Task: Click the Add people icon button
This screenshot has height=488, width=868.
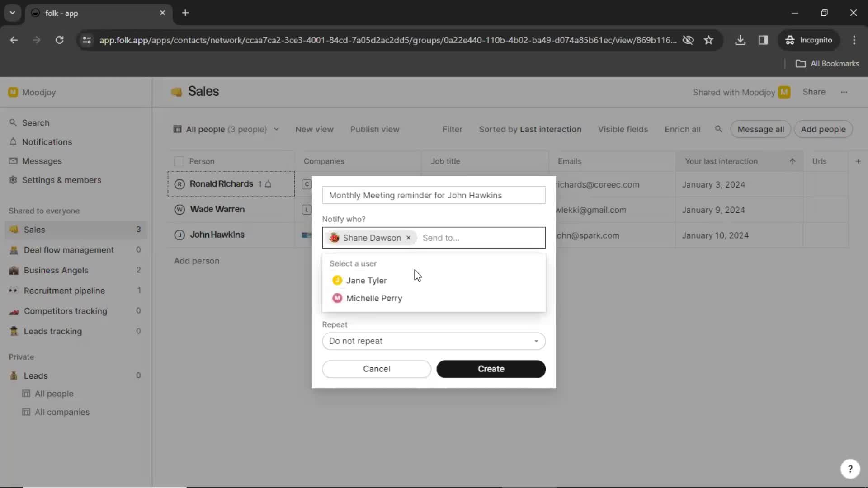Action: point(823,129)
